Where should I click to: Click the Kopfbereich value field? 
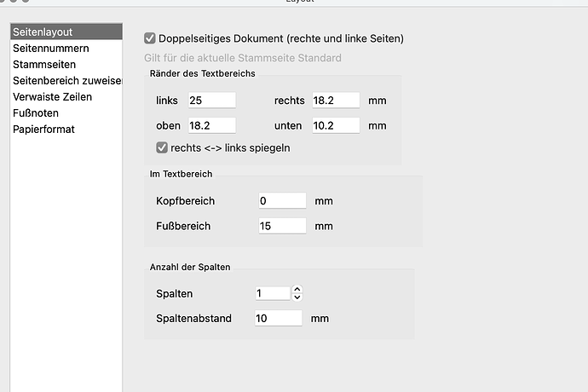point(282,201)
